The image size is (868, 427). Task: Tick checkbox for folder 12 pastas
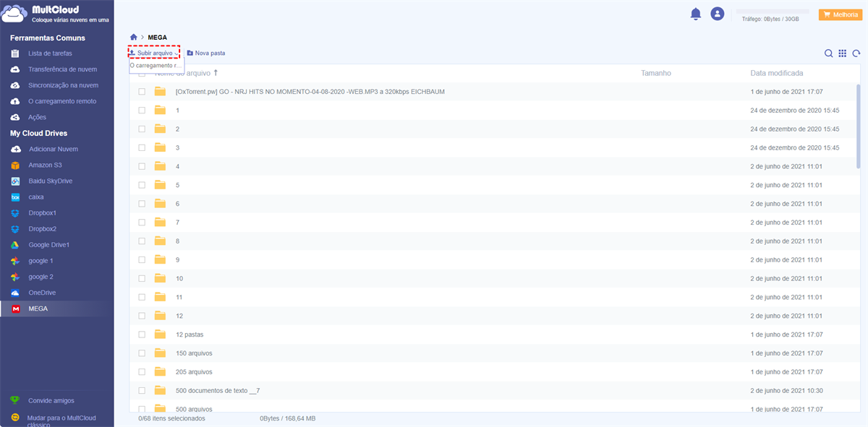[x=142, y=335]
